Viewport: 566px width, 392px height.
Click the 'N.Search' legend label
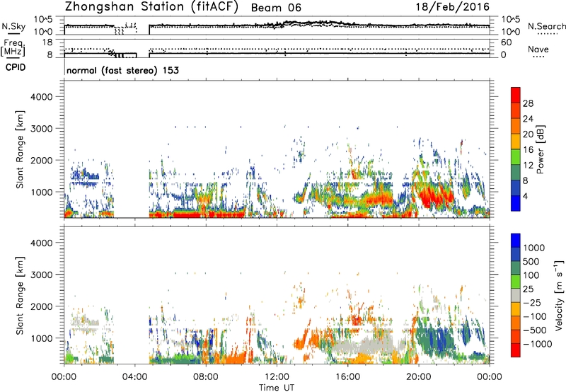546,26
